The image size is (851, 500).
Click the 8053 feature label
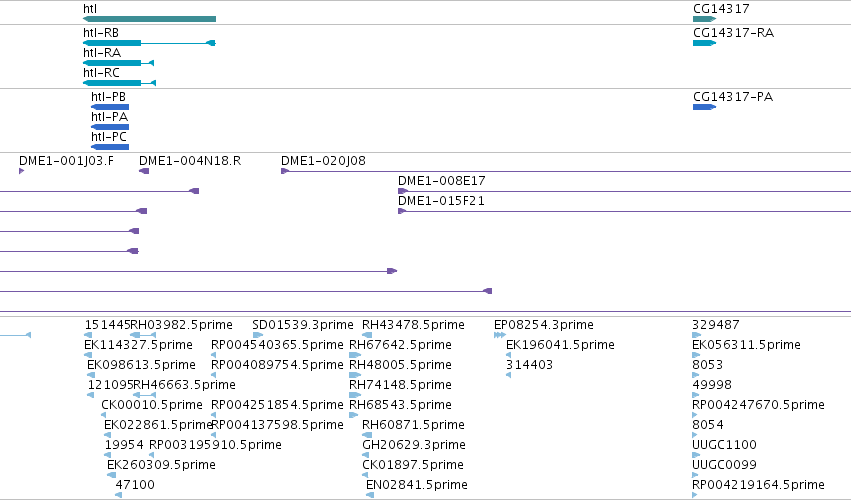(708, 365)
